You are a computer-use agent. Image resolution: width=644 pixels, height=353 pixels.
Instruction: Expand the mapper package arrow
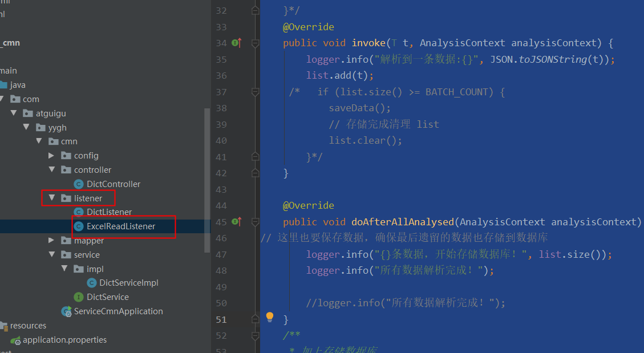pos(50,240)
